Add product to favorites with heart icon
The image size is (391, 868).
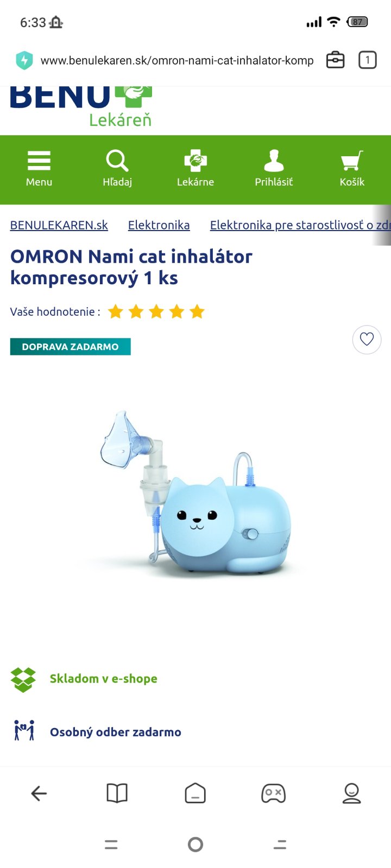point(367,340)
